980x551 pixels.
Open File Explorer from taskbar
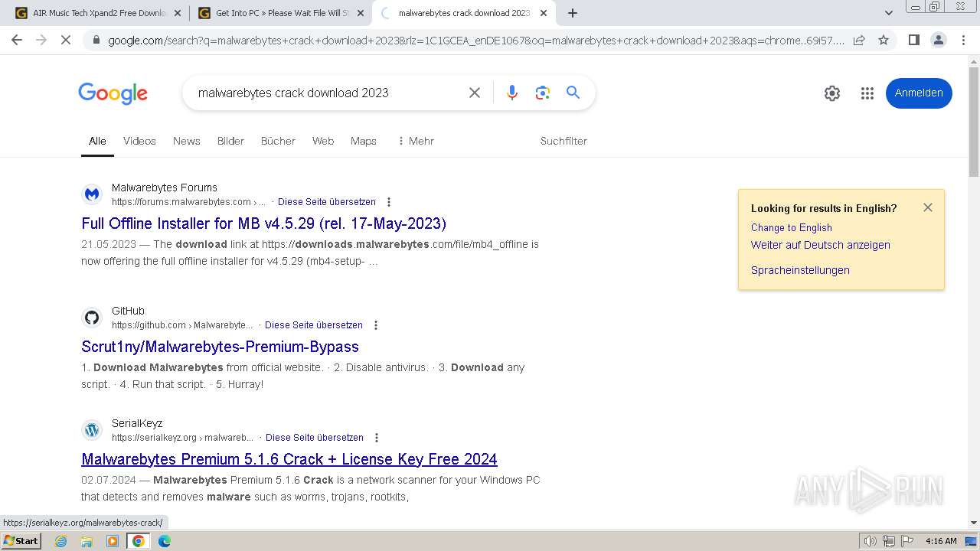coord(87,541)
